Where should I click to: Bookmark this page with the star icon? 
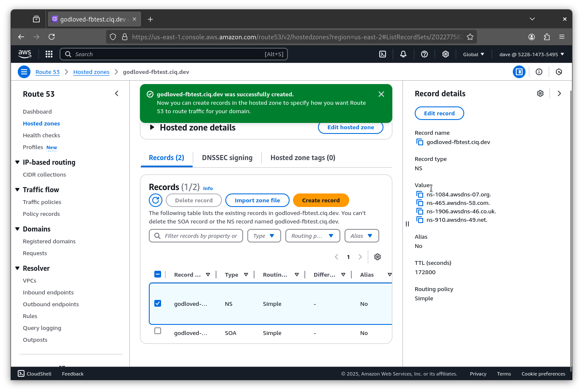coord(470,37)
